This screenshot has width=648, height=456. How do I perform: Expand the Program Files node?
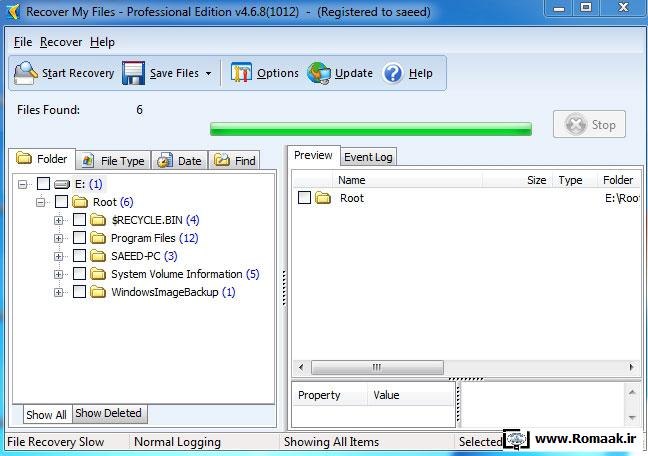58,239
